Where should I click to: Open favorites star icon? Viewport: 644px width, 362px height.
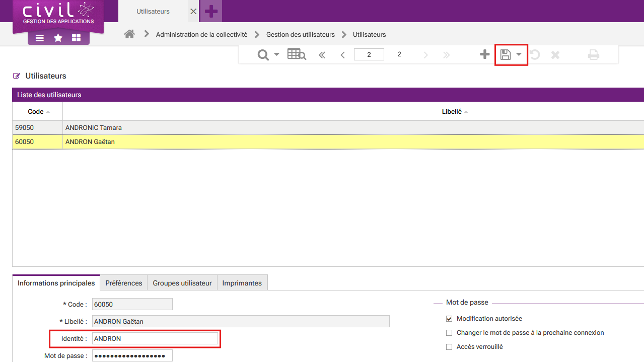pos(58,38)
